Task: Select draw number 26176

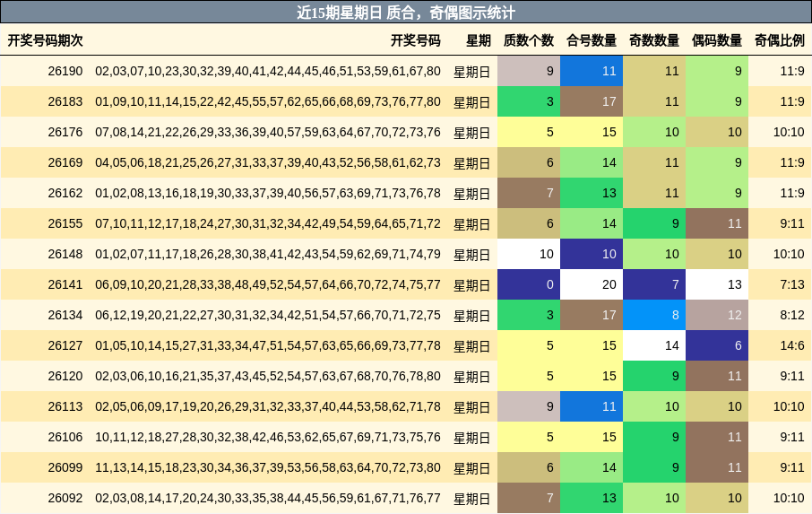Action: tap(65, 132)
